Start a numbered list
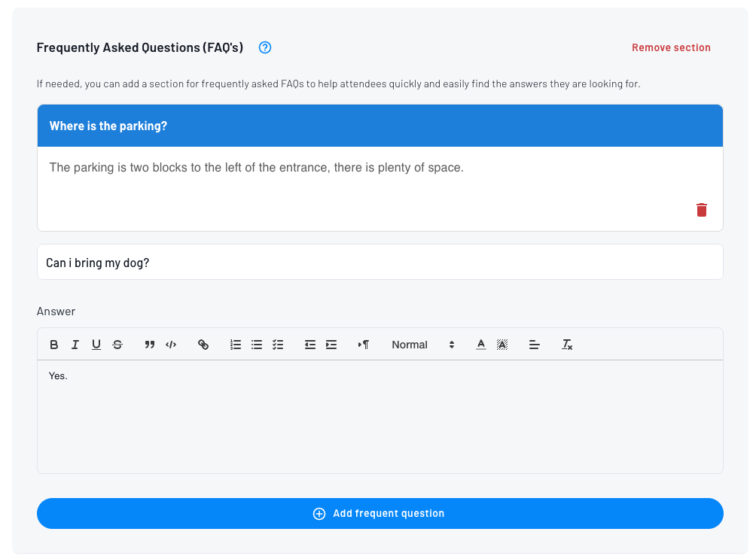 236,345
